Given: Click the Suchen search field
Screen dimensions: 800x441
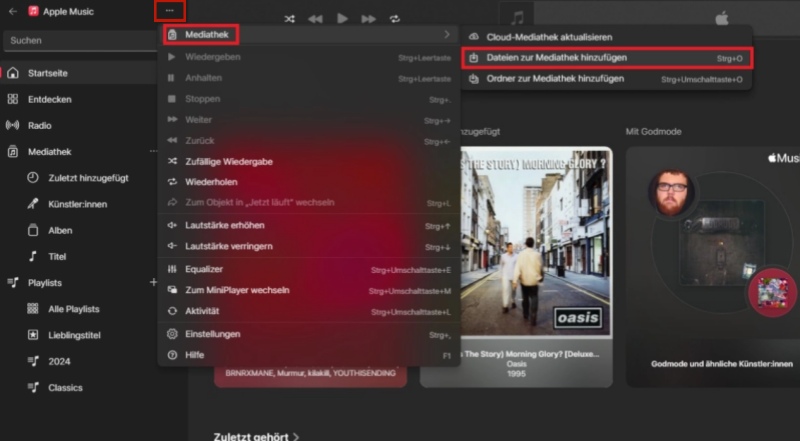Looking at the screenshot, I should tap(80, 40).
